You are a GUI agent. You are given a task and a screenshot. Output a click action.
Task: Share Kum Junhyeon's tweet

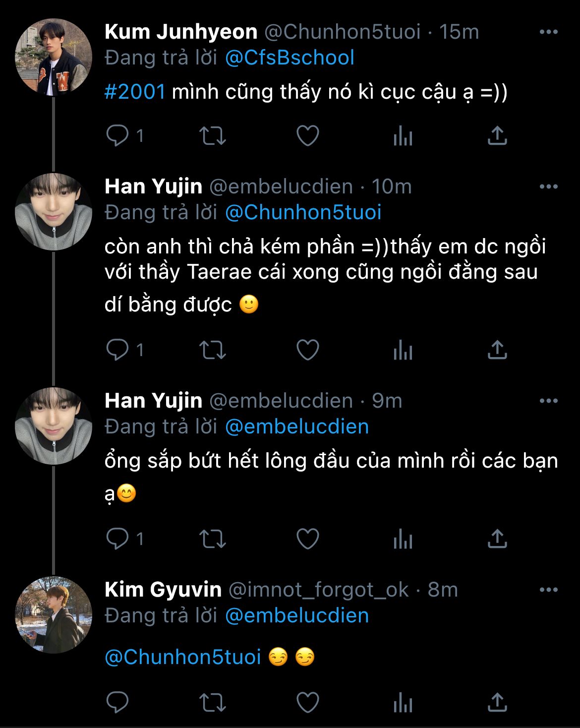pos(497,135)
